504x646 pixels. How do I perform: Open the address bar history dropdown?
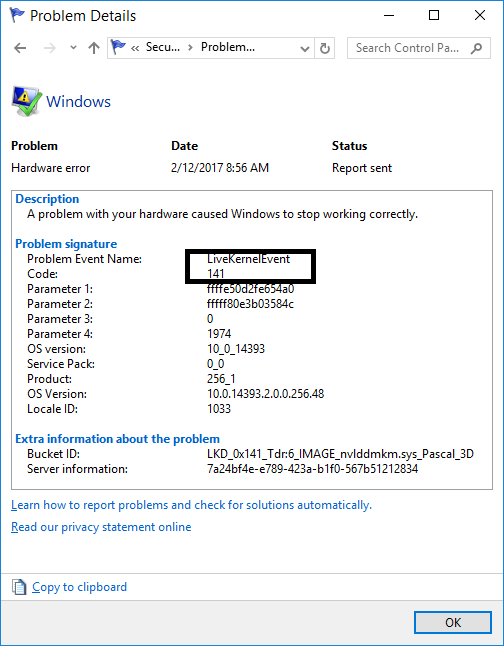point(305,49)
